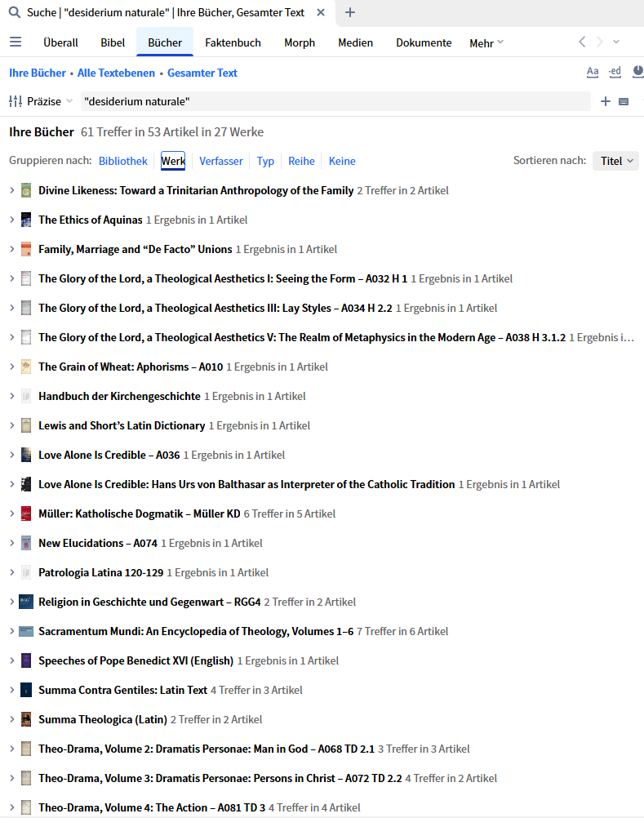Click Family, Marriage and De Facto cover icon
The height and width of the screenshot is (818, 644).
(x=26, y=249)
